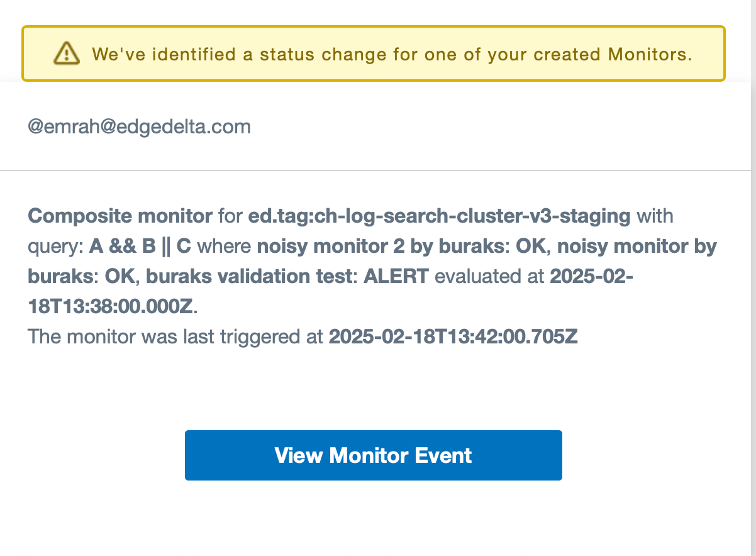Click the OK status after noisy monitor 2

click(x=530, y=247)
